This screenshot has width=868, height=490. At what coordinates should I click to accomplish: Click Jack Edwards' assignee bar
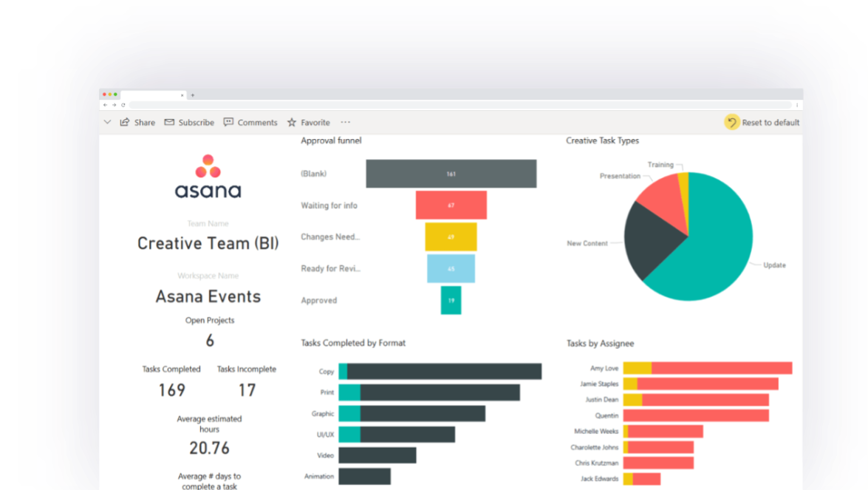642,478
